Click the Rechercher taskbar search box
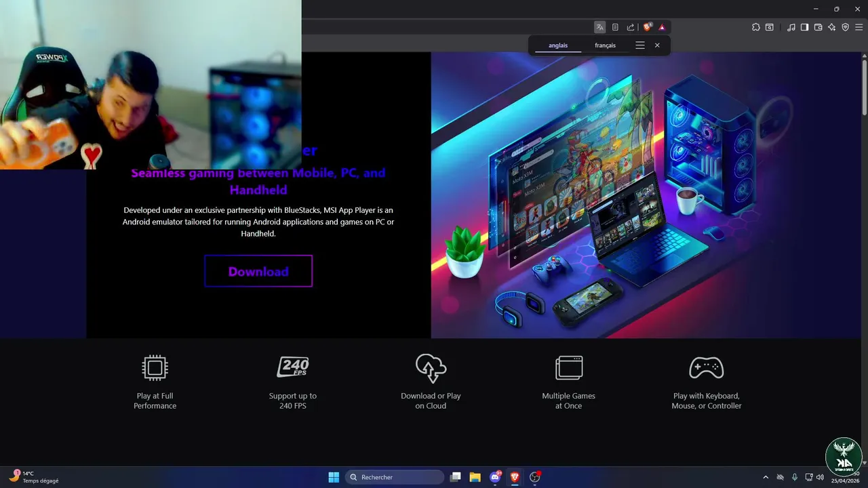Screen dimensions: 868x488 point(395,477)
